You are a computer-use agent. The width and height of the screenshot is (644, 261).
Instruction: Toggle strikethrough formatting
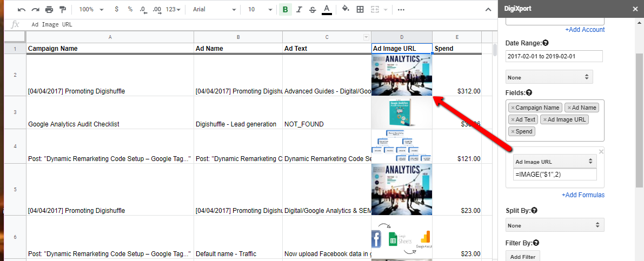(313, 9)
